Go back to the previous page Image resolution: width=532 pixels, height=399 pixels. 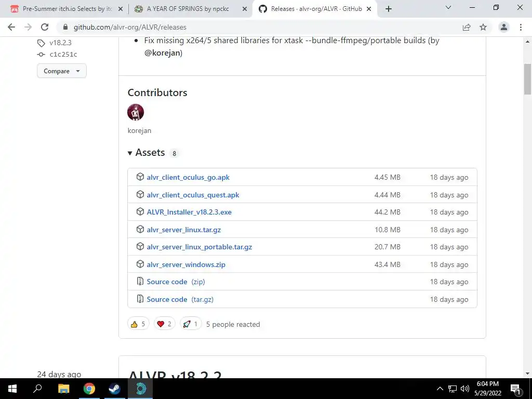[x=11, y=27]
